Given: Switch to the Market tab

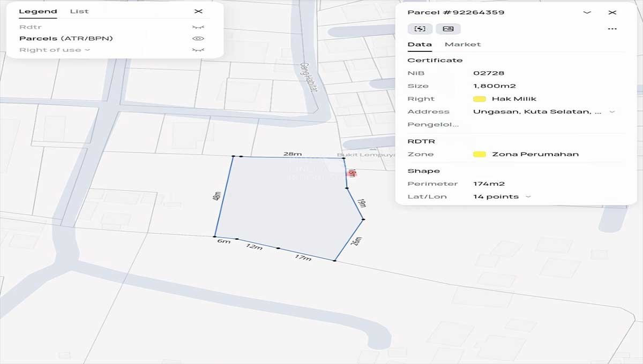Looking at the screenshot, I should pyautogui.click(x=462, y=44).
